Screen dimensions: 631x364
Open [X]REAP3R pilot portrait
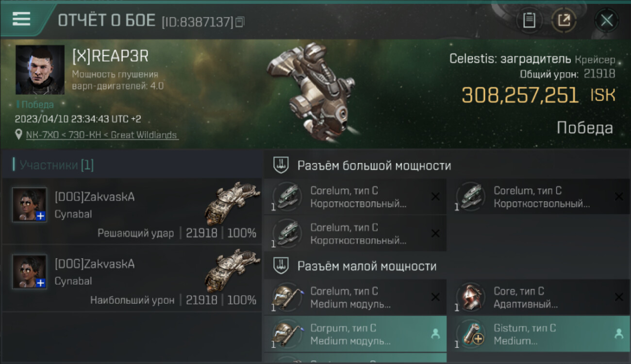(40, 69)
